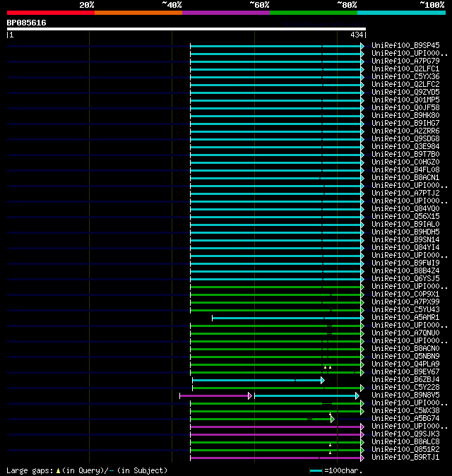Click the UniRef100_B9T7B0 entry
Image resolution: width=452 pixels, height=476 pixels.
pyautogui.click(x=405, y=154)
